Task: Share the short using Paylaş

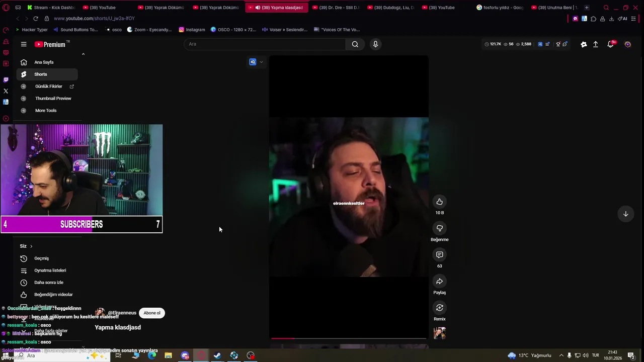Action: [439, 282]
